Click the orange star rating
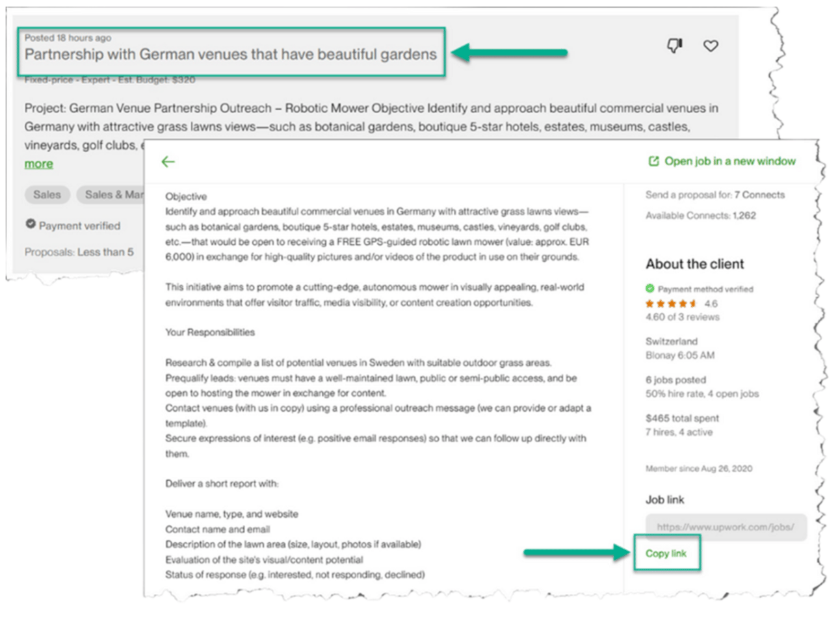The width and height of the screenshot is (840, 625). pos(671,304)
